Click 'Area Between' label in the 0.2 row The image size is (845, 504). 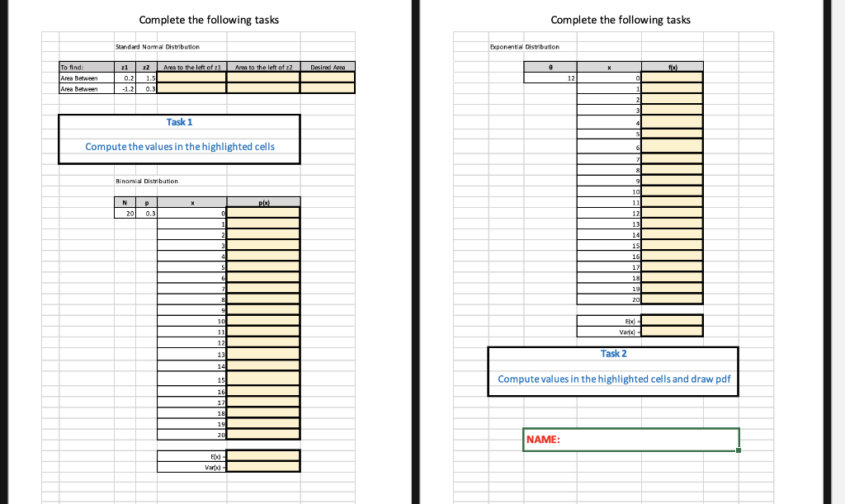click(x=87, y=78)
